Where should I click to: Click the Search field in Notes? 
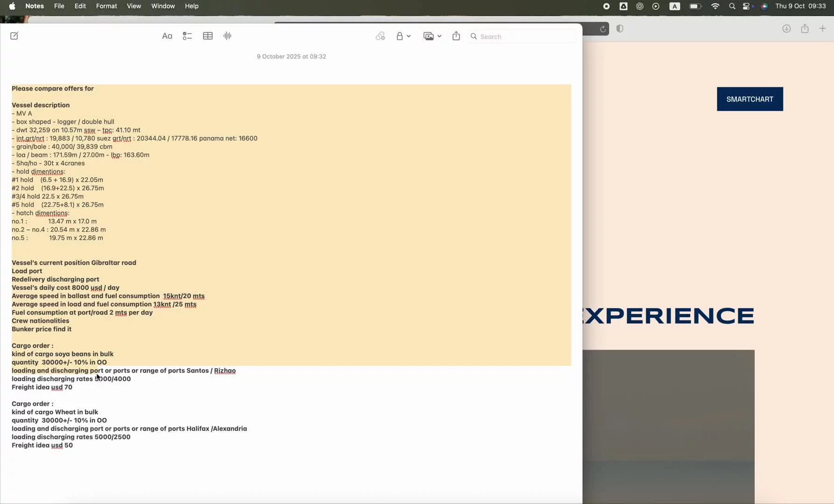[x=523, y=36]
